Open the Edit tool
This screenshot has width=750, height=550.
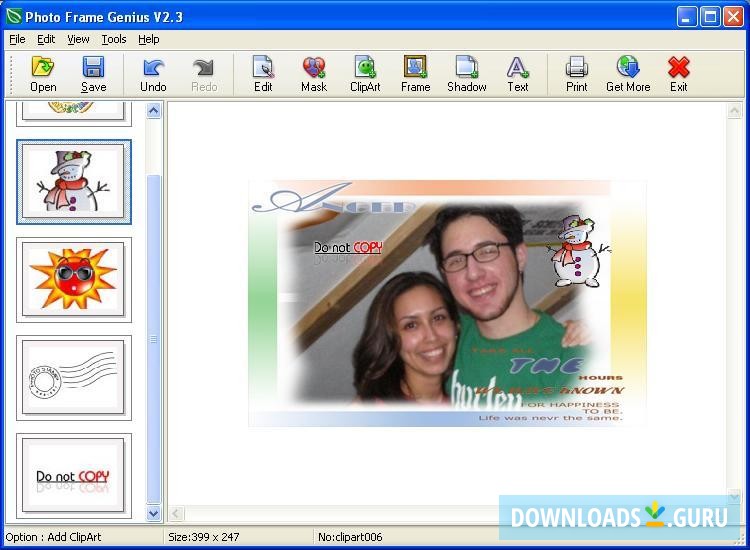(263, 74)
